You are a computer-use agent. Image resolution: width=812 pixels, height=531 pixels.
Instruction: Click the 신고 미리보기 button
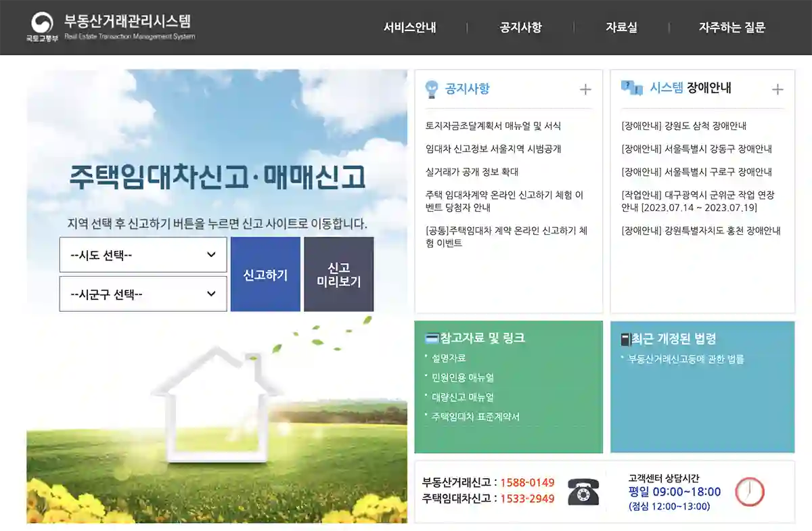338,274
